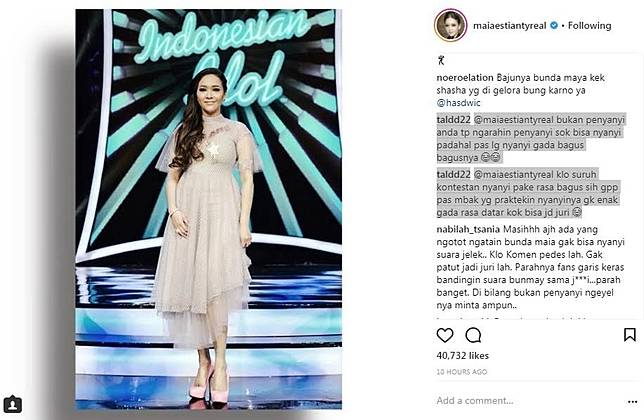Open taldd22 profile from first comment

tap(453, 120)
